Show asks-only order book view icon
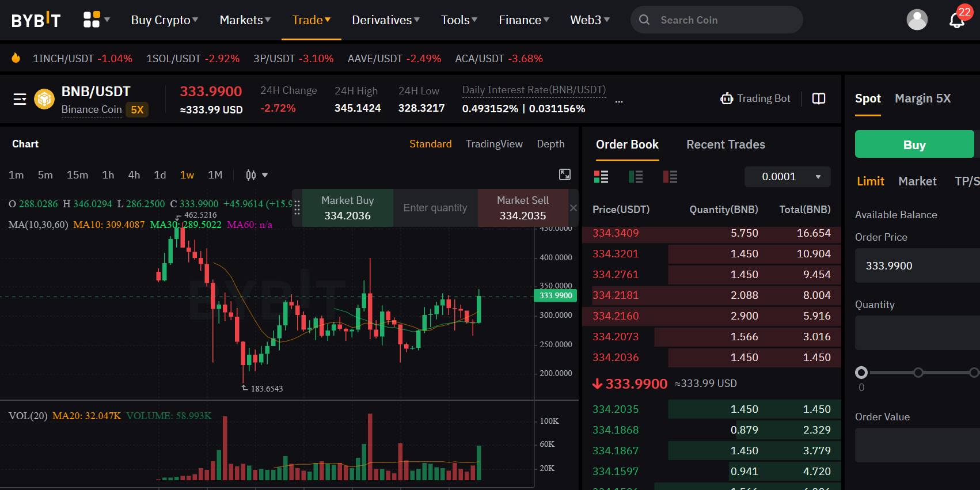This screenshot has width=980, height=490. (670, 177)
